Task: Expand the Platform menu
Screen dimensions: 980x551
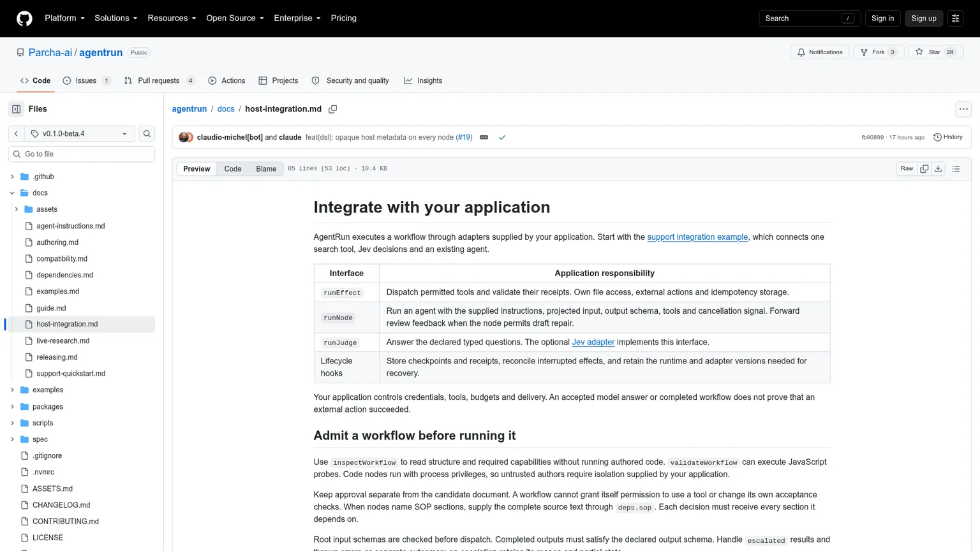Action: (64, 18)
